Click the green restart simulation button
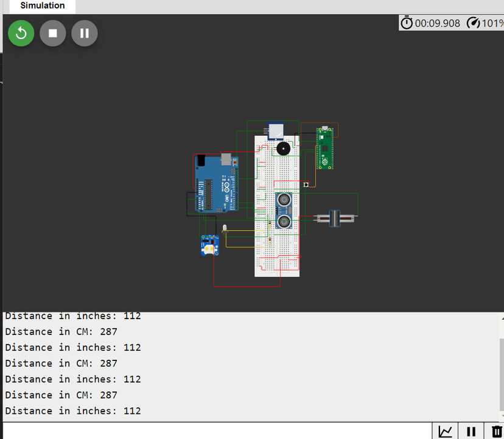 pyautogui.click(x=21, y=33)
